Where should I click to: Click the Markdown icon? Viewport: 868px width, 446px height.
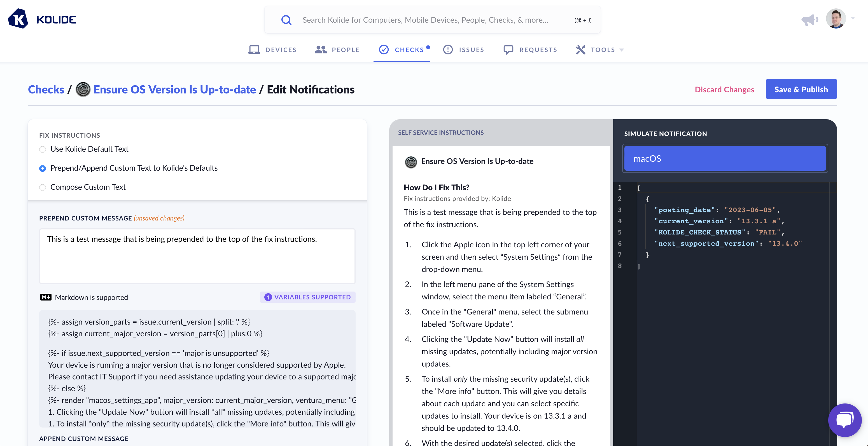coord(45,297)
